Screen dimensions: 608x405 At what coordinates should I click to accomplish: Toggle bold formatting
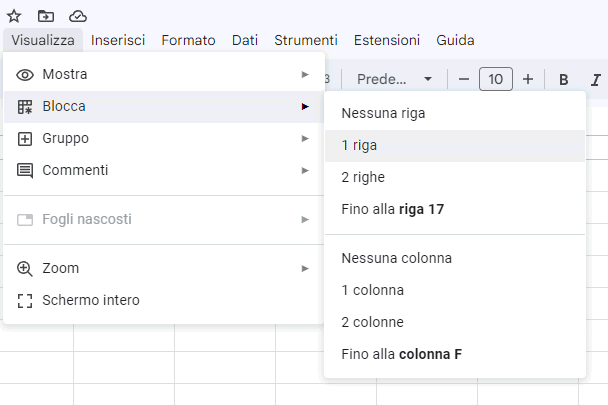click(563, 80)
